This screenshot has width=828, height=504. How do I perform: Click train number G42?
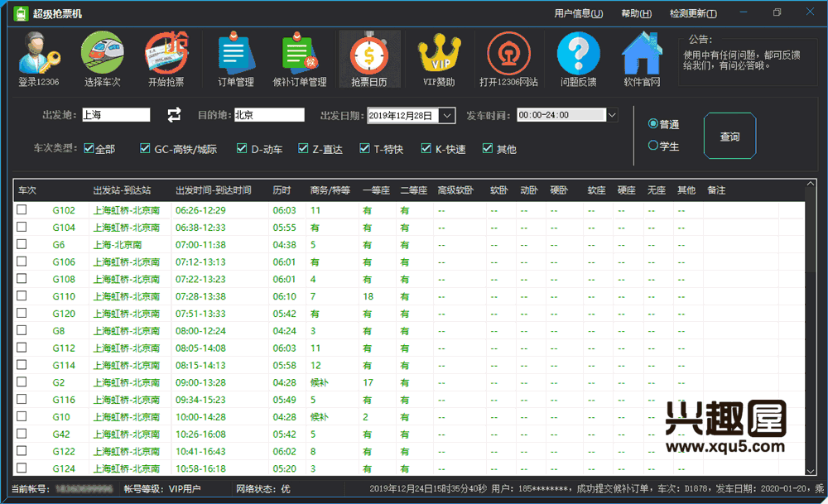61,434
